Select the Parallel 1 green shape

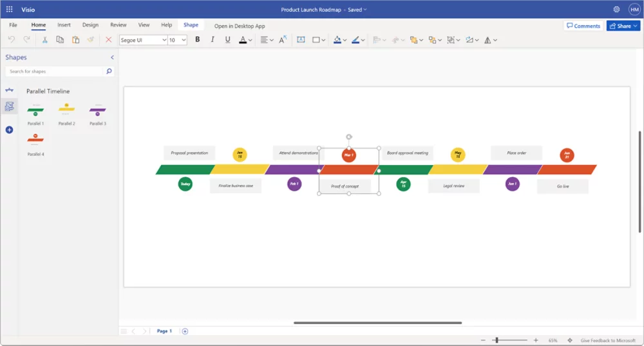[x=35, y=115]
